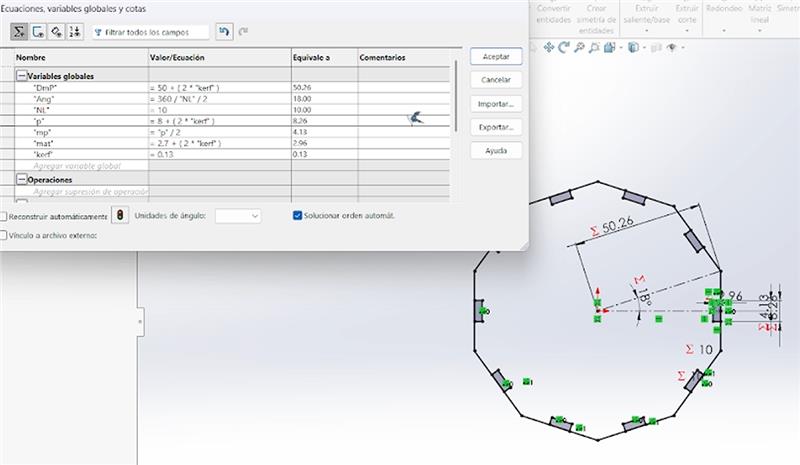
Task: Click the side panel collapse handle
Action: click(x=140, y=322)
